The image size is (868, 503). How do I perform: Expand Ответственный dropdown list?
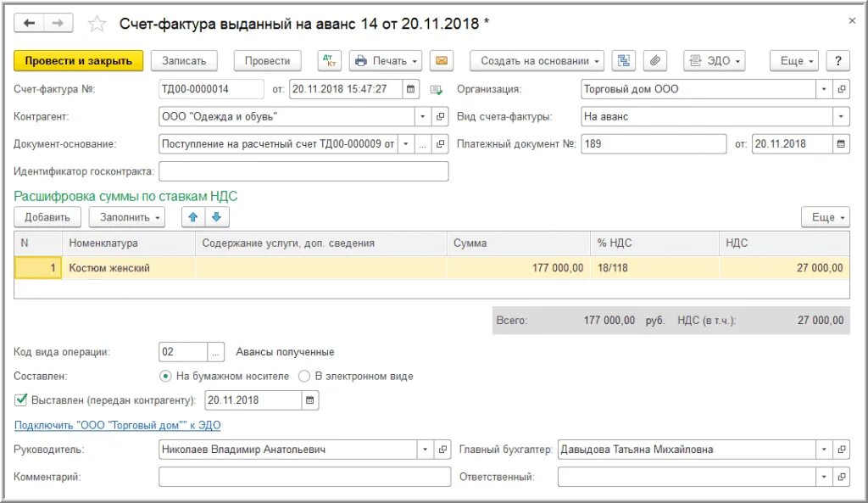(824, 477)
